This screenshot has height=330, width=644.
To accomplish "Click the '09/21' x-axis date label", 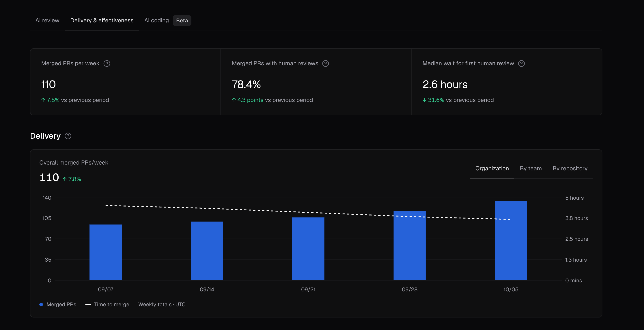I will coord(308,290).
